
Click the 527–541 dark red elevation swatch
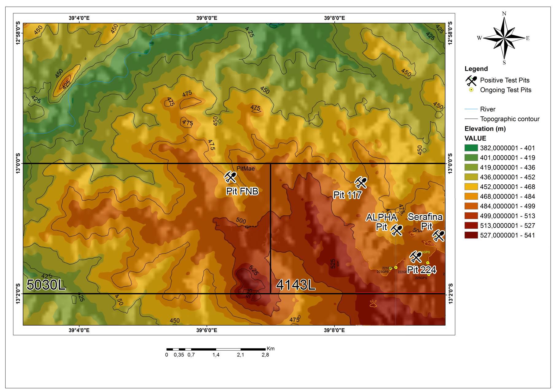tap(471, 235)
